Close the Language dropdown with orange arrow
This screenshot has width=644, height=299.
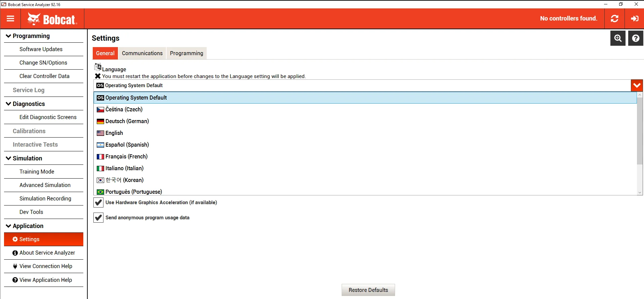637,85
